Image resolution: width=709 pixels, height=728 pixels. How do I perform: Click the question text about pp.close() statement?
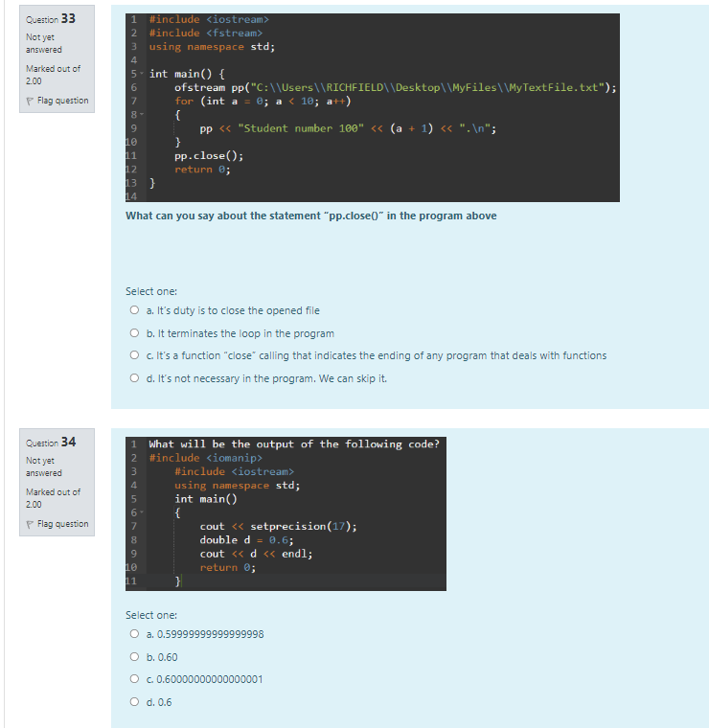point(311,216)
